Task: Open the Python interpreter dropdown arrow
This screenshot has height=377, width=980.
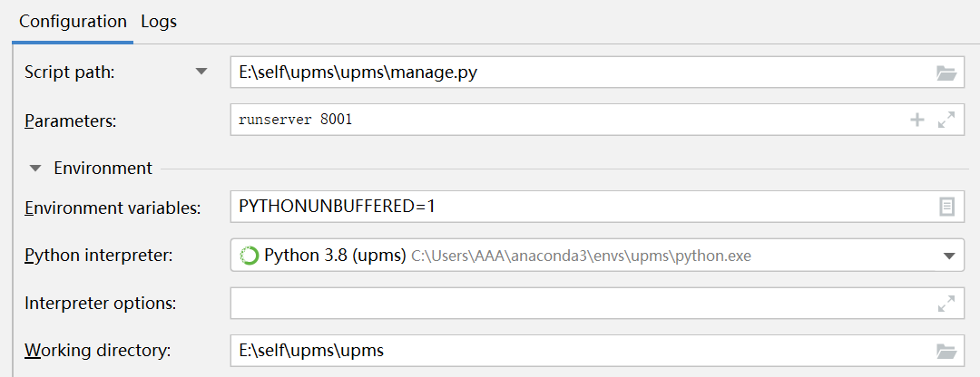Action: (x=948, y=256)
